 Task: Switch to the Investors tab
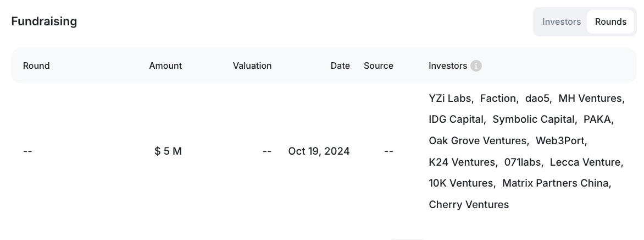pyautogui.click(x=561, y=22)
